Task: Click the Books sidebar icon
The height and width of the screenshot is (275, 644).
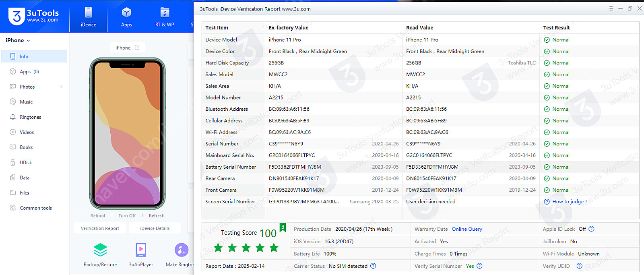Action: click(13, 147)
